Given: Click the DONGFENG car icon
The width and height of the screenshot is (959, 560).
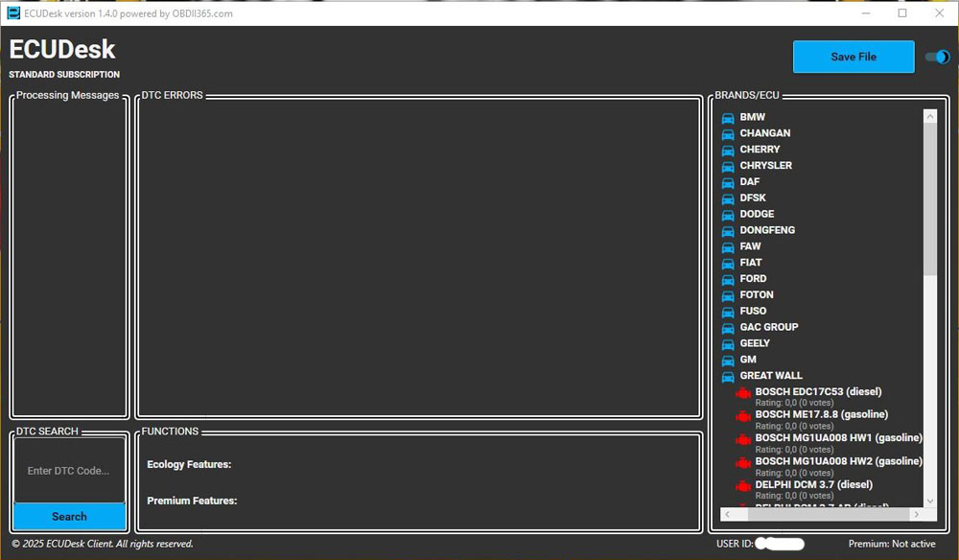Looking at the screenshot, I should [728, 231].
